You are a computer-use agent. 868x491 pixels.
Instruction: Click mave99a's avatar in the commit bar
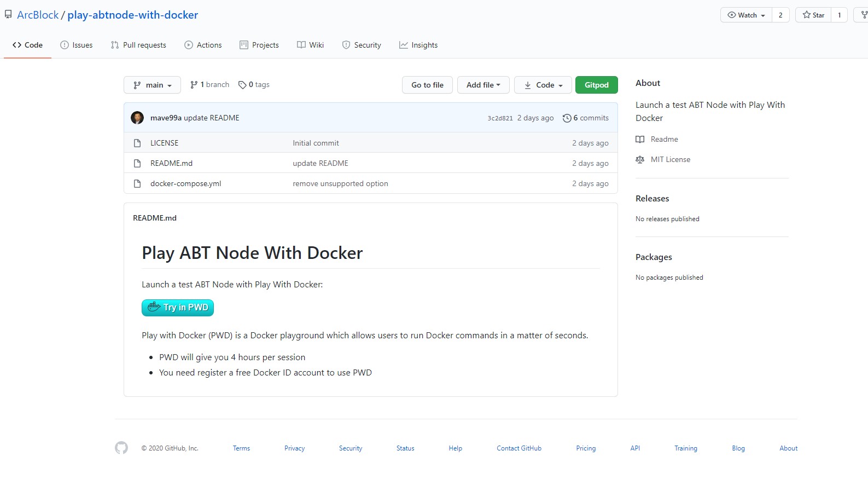point(137,118)
